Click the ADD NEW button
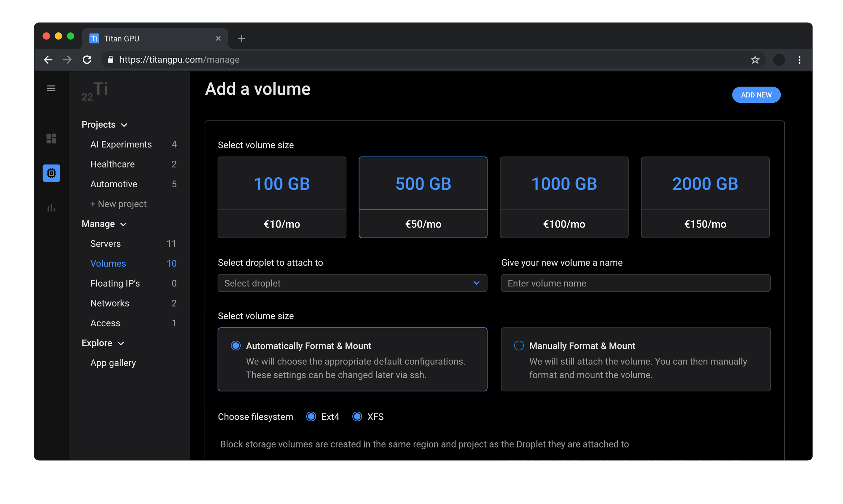This screenshot has width=843, height=504. tap(756, 95)
